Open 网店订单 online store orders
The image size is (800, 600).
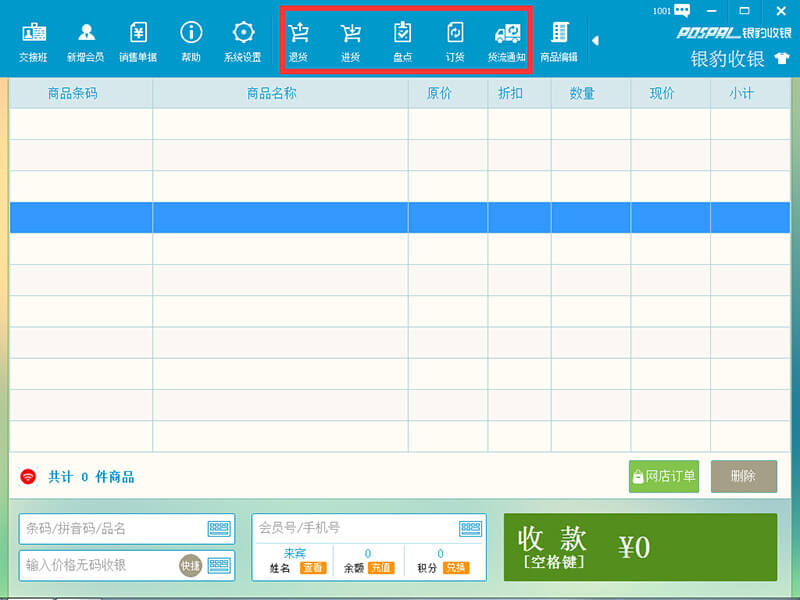[663, 476]
